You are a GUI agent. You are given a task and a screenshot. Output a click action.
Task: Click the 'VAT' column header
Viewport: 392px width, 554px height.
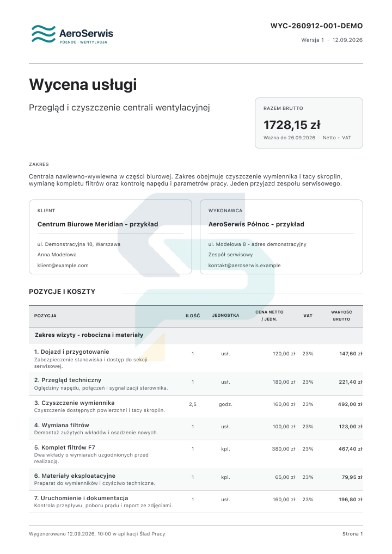coord(308,316)
